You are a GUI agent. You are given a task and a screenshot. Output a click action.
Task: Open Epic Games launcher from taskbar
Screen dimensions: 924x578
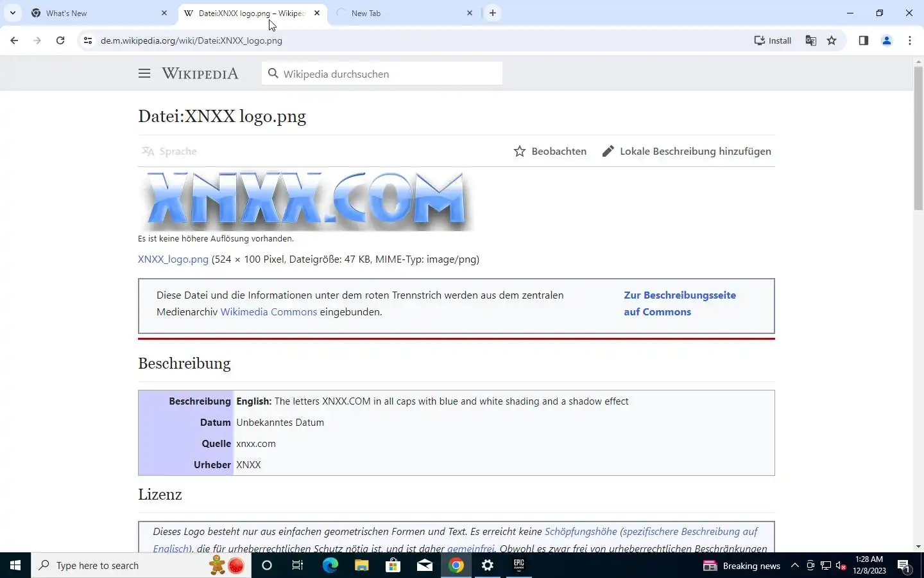point(519,565)
